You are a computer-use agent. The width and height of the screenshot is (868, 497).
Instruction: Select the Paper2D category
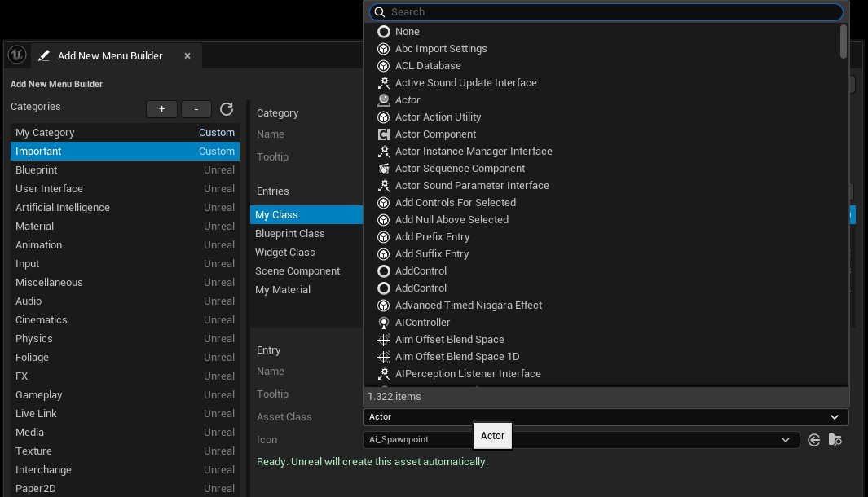coord(126,489)
